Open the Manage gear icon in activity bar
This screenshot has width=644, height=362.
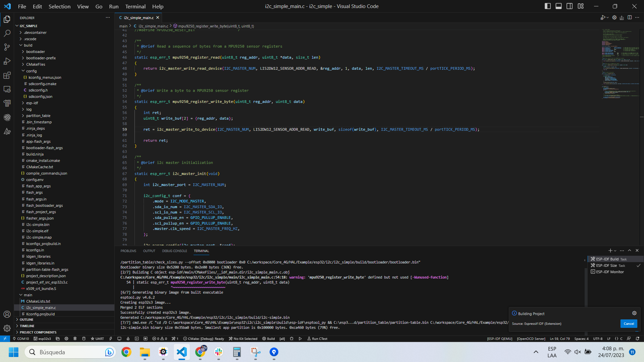coord(7,328)
